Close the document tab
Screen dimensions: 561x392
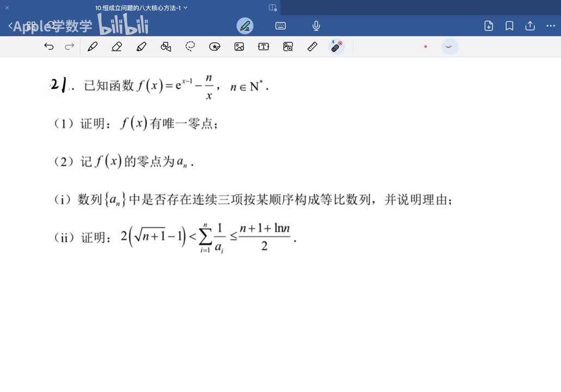click(7, 8)
